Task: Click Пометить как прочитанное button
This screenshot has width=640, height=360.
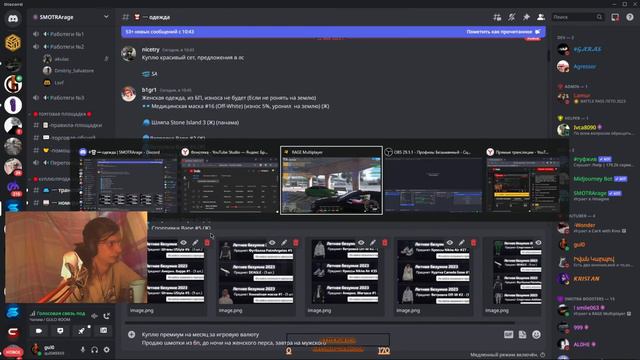Action: coord(503,31)
